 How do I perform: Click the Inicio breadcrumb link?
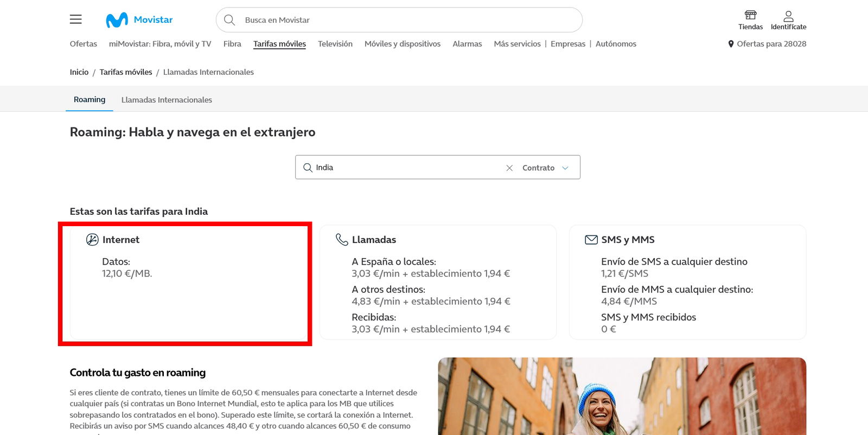(x=79, y=72)
